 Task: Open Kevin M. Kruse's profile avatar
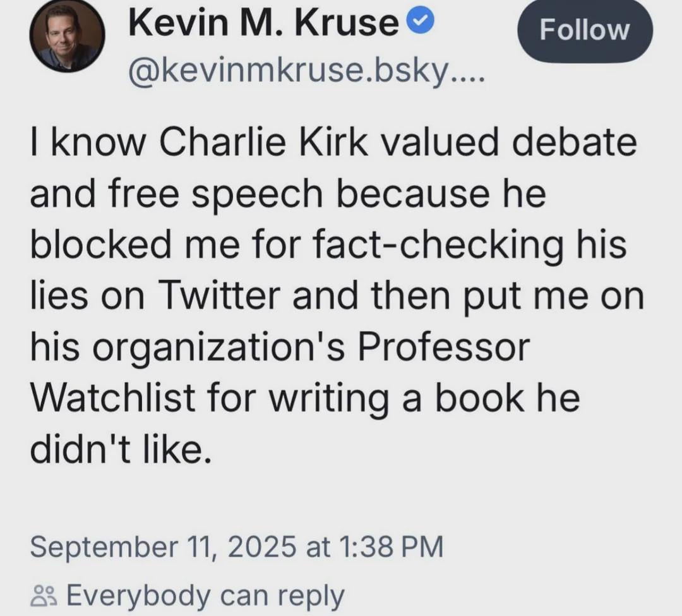click(x=66, y=35)
